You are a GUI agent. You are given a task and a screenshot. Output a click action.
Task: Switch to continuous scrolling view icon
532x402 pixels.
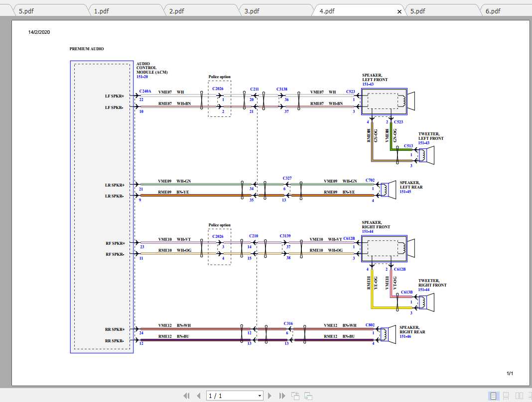(505, 396)
